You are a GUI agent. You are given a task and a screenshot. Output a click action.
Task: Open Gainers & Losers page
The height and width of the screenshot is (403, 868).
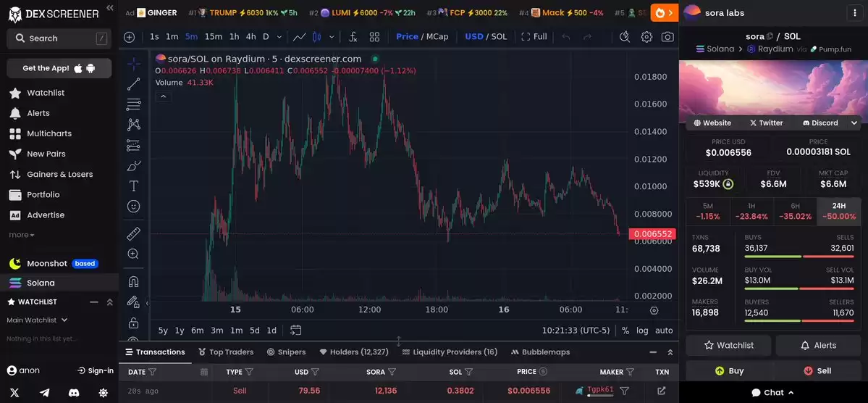click(60, 174)
